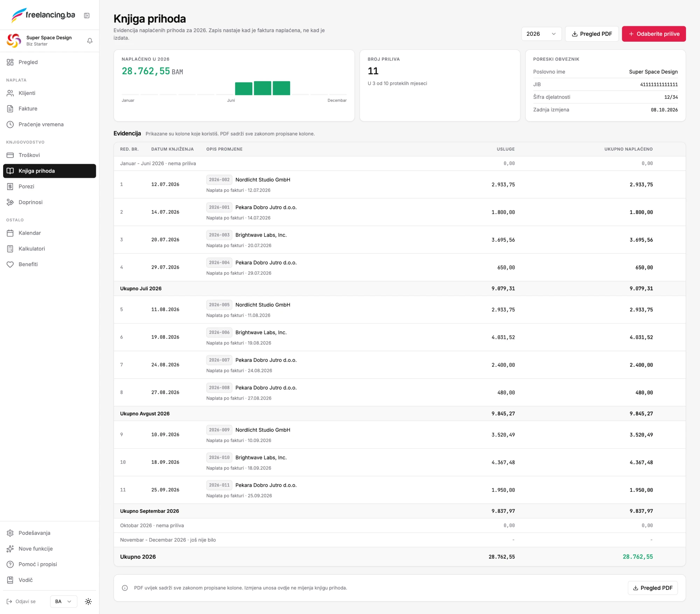Open Pomoć i propisi help item
The height and width of the screenshot is (614, 700).
click(x=49, y=564)
